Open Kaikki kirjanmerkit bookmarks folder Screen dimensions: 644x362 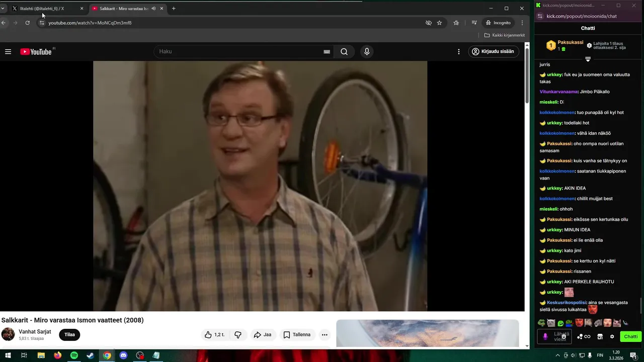(x=504, y=35)
